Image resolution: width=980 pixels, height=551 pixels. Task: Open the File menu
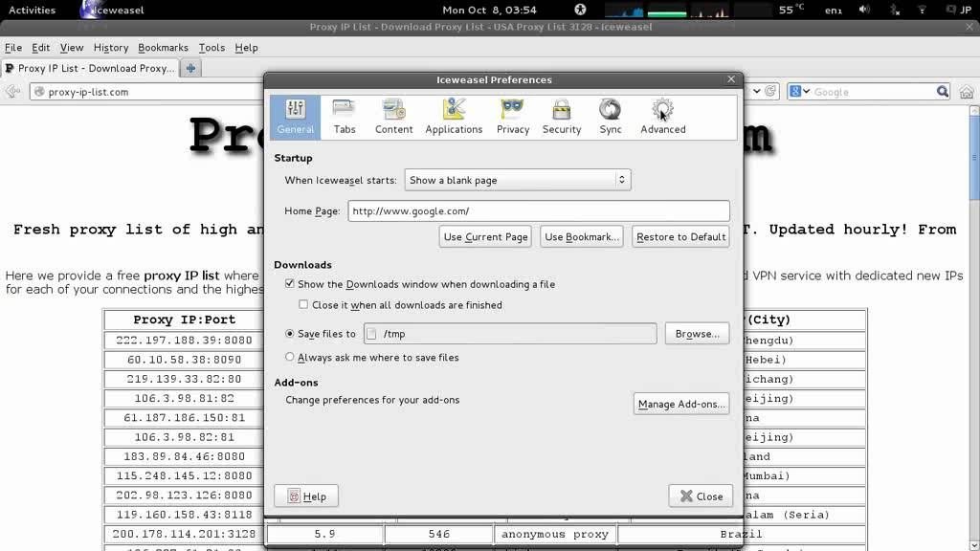pyautogui.click(x=13, y=48)
